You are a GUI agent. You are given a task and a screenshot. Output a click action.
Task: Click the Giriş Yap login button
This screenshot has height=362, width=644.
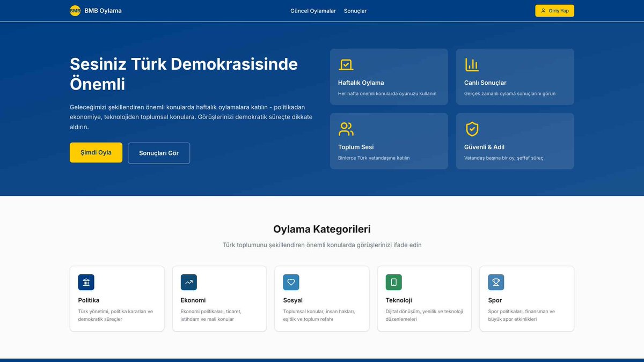coord(554,11)
